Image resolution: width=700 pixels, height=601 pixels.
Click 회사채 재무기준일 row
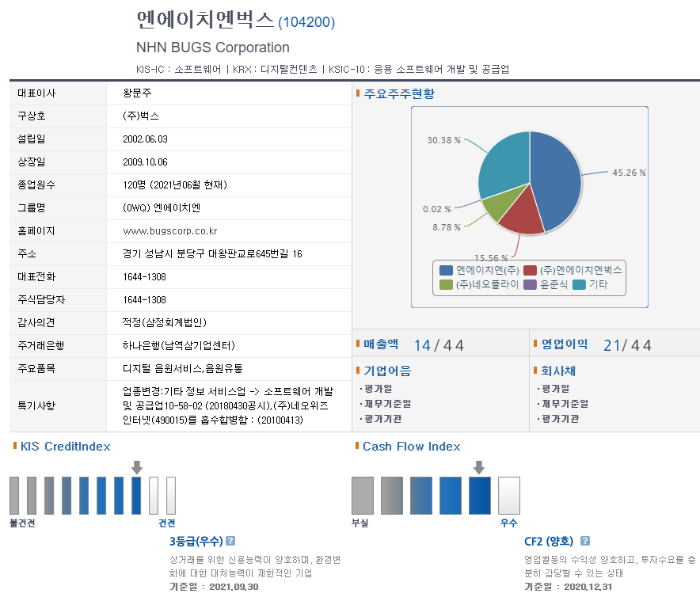(x=563, y=404)
